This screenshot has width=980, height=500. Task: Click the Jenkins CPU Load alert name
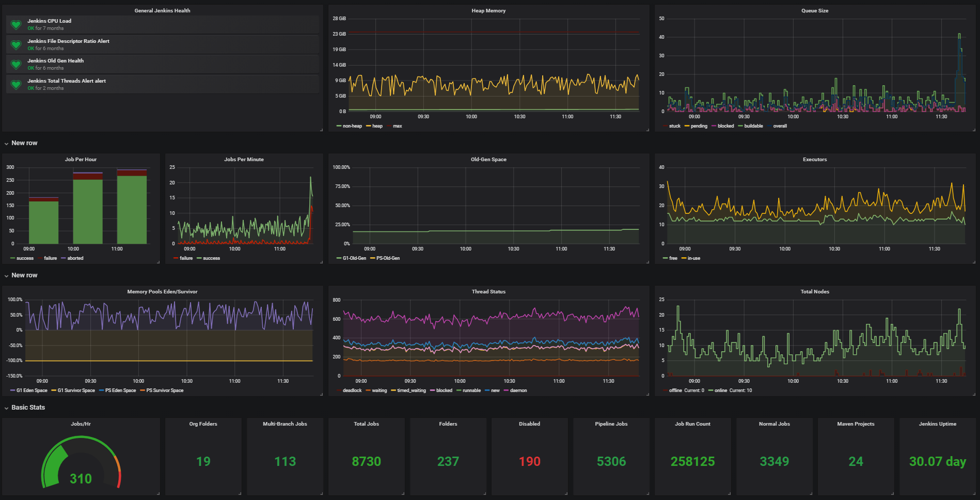coord(49,21)
